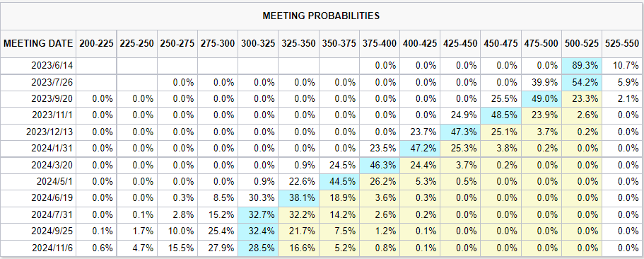Select the 48.5% cell in the 2023/11/1 row
Screen dimensions: 644x259
501,115
